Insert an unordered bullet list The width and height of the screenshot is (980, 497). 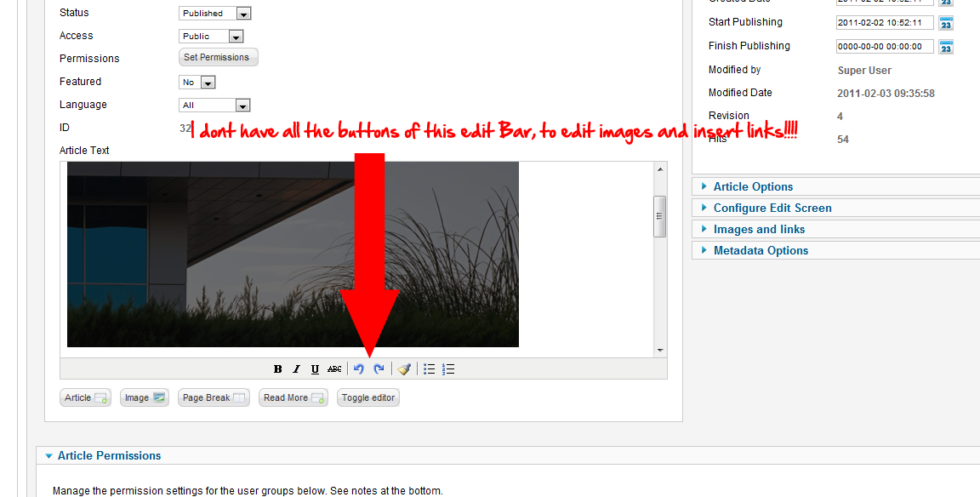pos(429,368)
